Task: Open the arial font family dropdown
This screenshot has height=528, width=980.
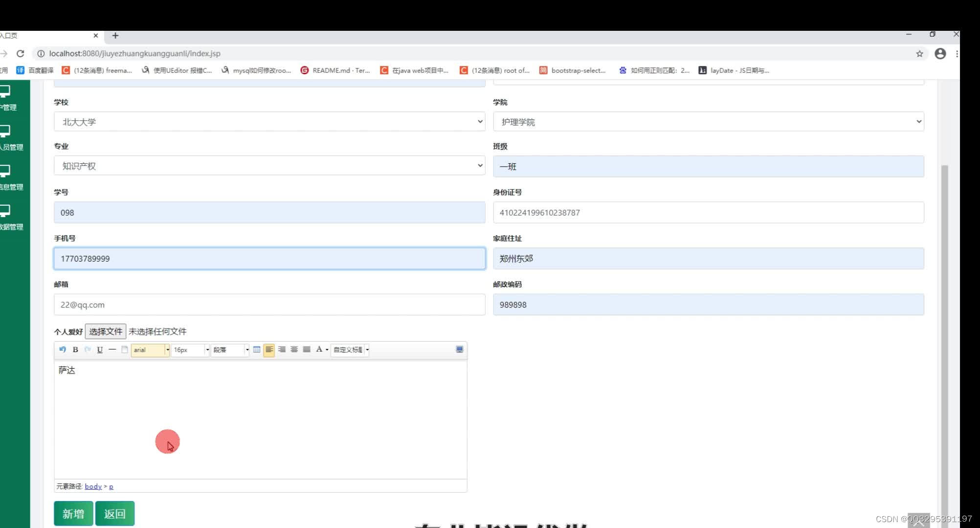Action: 150,350
